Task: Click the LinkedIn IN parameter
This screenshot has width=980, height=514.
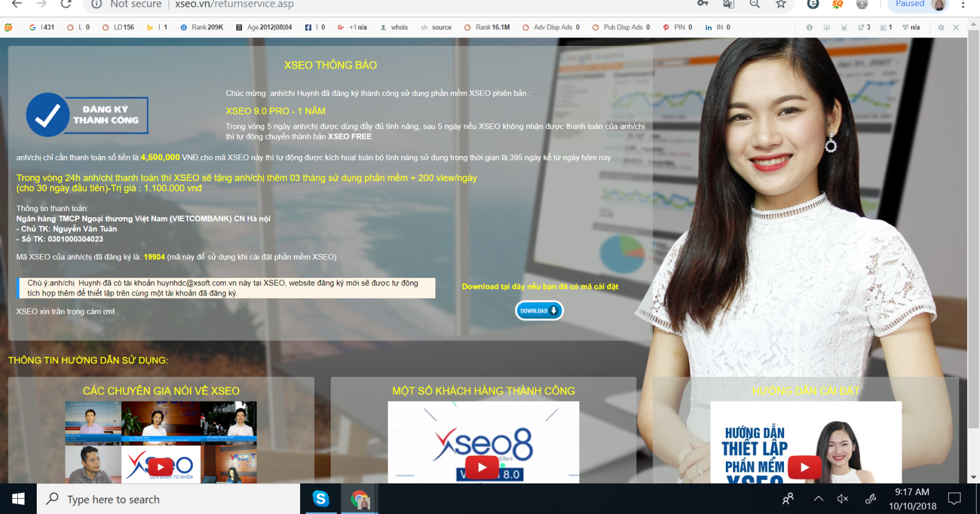Action: tap(717, 28)
